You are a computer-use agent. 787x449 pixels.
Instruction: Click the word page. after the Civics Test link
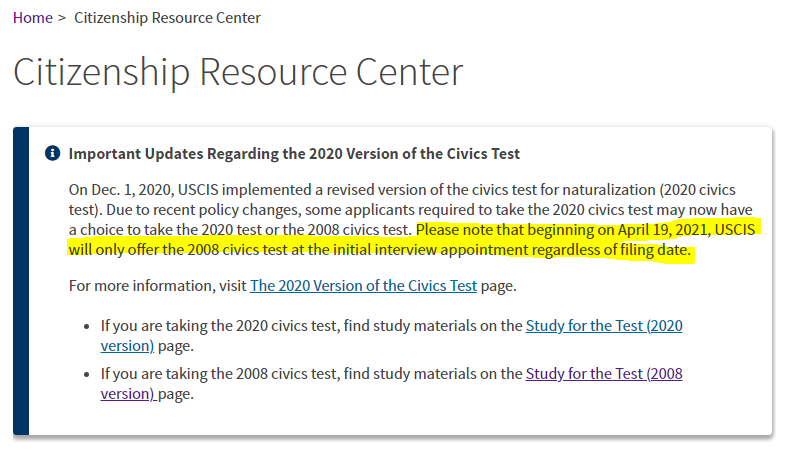click(x=498, y=285)
